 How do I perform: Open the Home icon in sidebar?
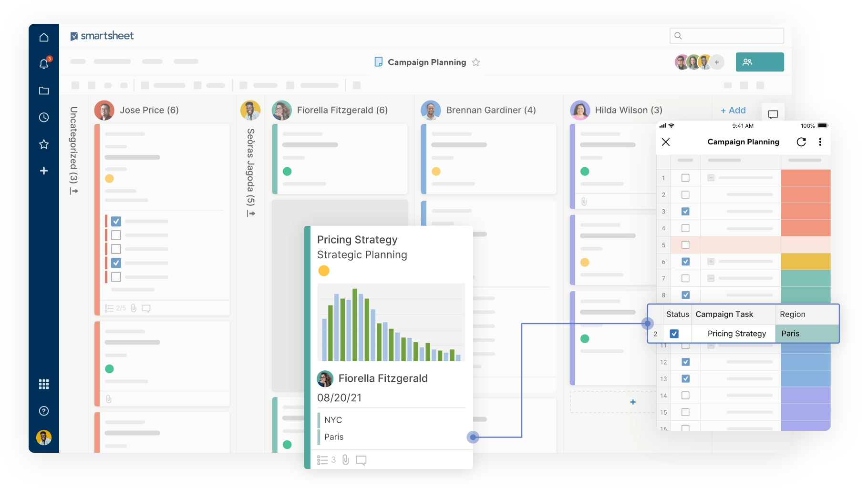click(x=44, y=37)
